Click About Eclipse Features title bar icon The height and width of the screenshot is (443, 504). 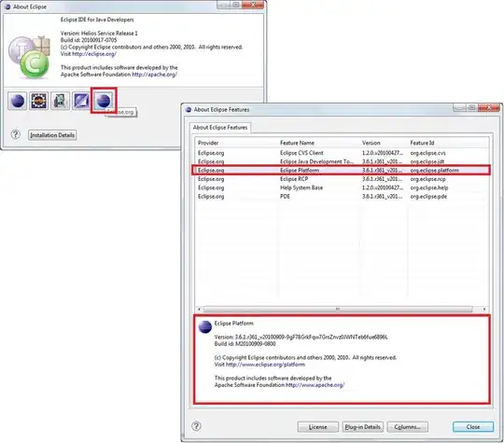[189, 109]
